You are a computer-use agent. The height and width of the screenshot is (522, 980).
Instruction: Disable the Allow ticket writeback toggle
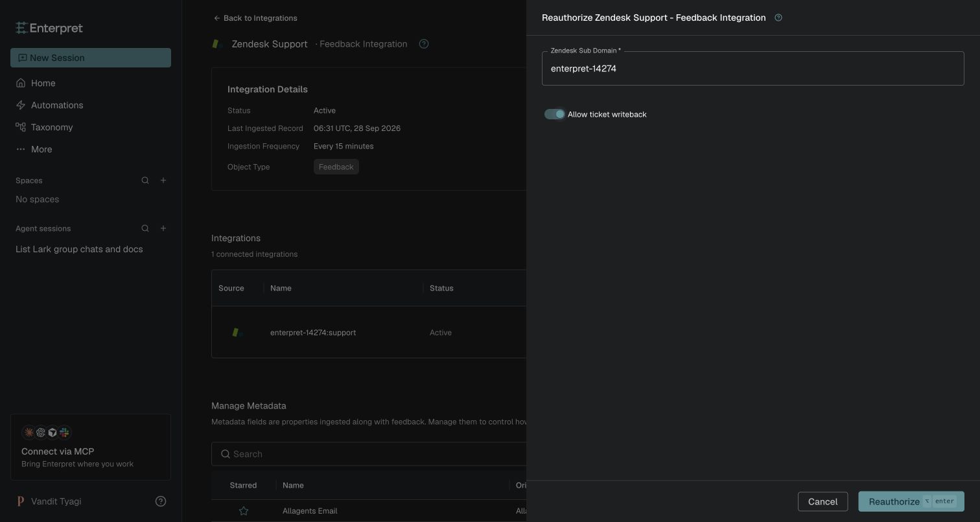pos(555,114)
